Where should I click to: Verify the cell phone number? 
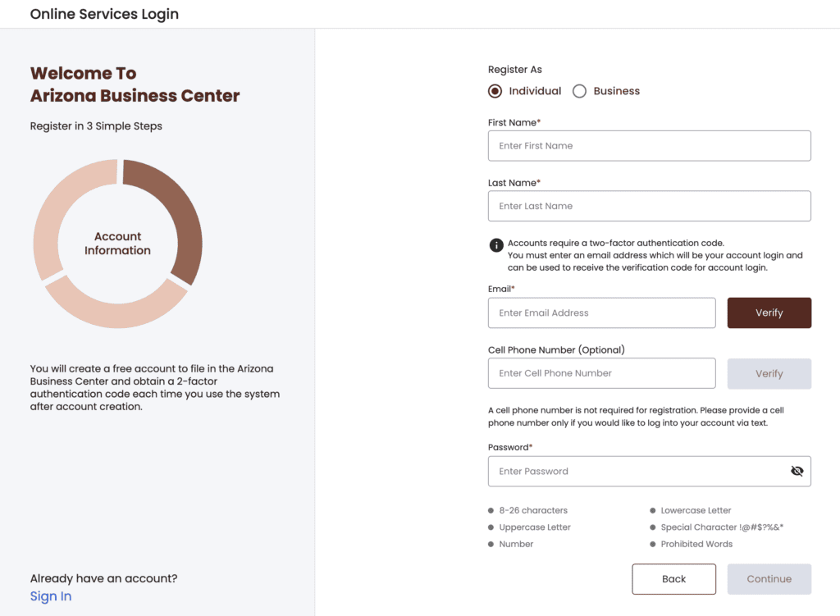pos(769,373)
